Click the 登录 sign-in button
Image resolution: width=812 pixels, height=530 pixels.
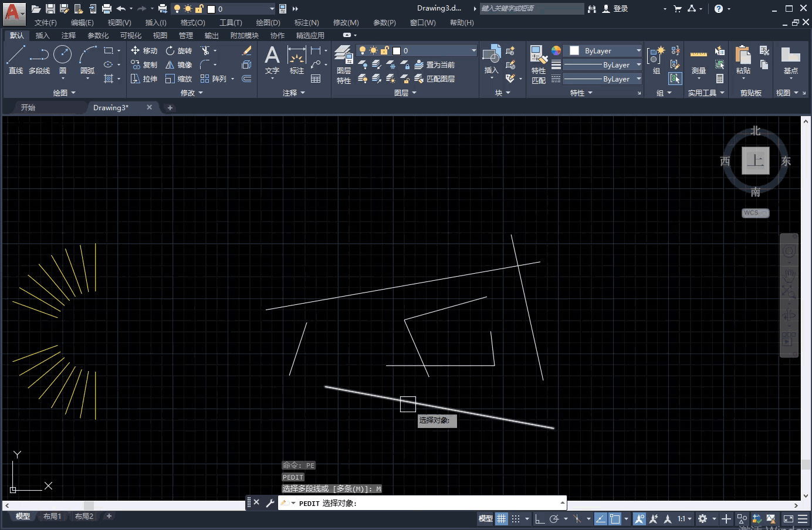(615, 8)
